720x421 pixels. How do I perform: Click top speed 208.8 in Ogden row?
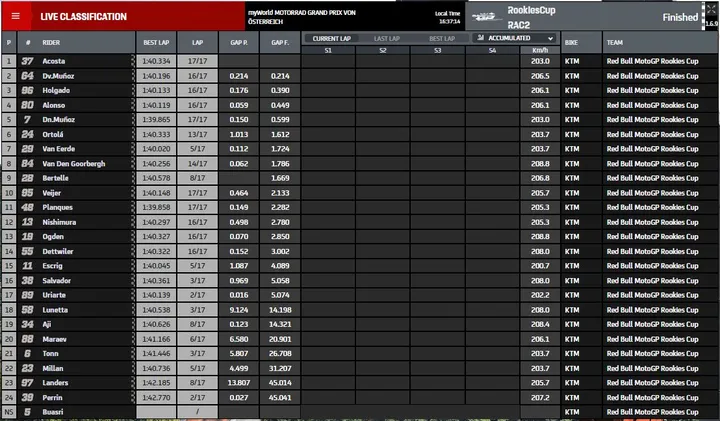pos(540,236)
